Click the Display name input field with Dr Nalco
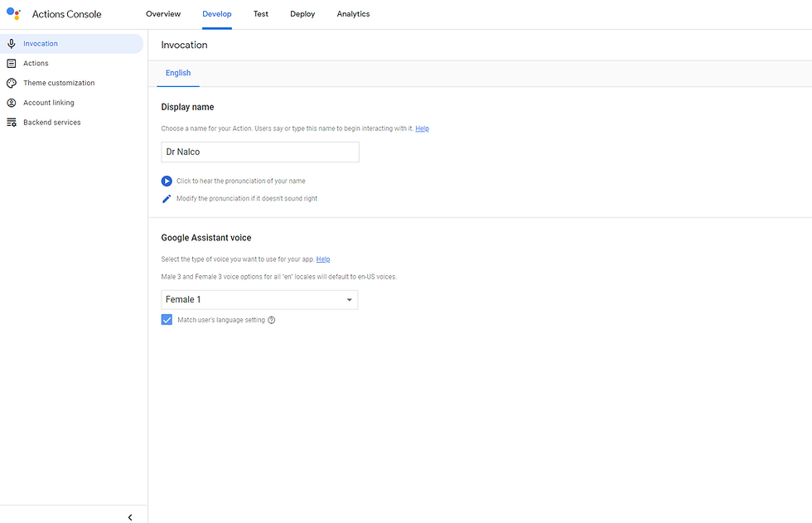 click(260, 153)
